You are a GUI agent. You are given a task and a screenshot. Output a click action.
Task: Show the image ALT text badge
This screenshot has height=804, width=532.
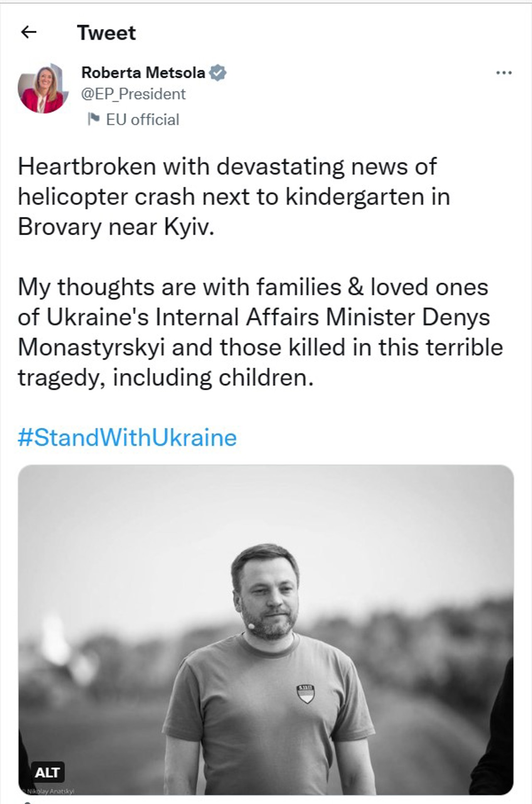tap(47, 772)
